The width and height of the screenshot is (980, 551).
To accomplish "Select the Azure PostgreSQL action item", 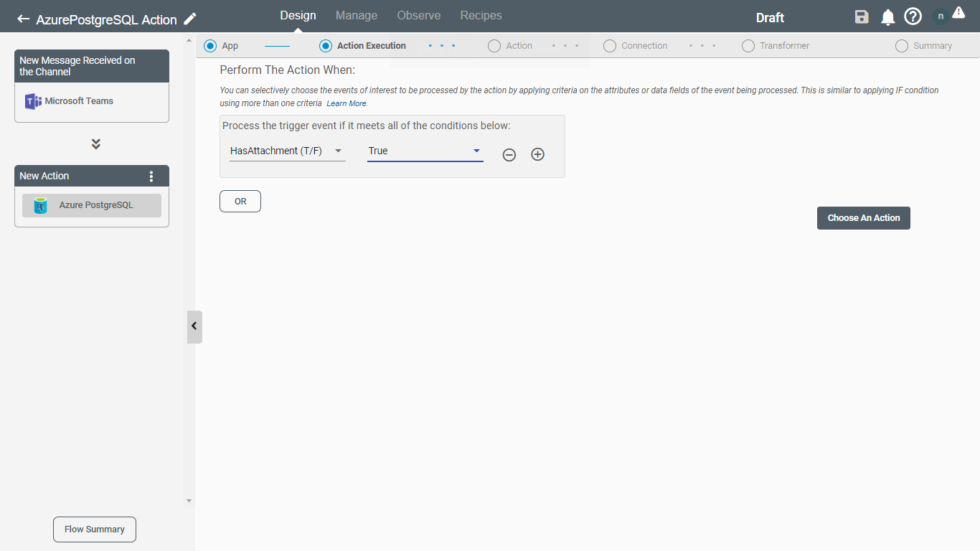I will click(x=92, y=205).
